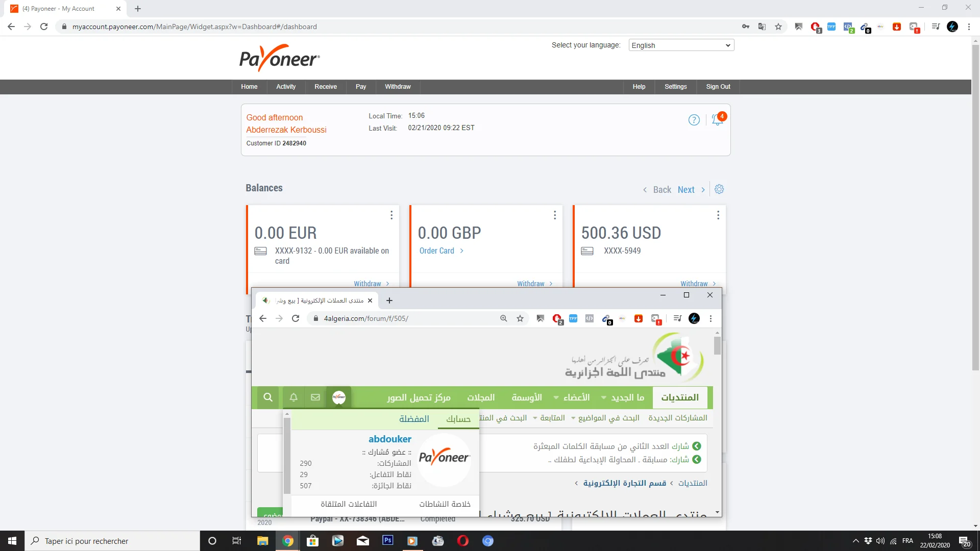Expand the الأعضاء forum menu dropdown
Image resolution: width=980 pixels, height=551 pixels.
(556, 397)
